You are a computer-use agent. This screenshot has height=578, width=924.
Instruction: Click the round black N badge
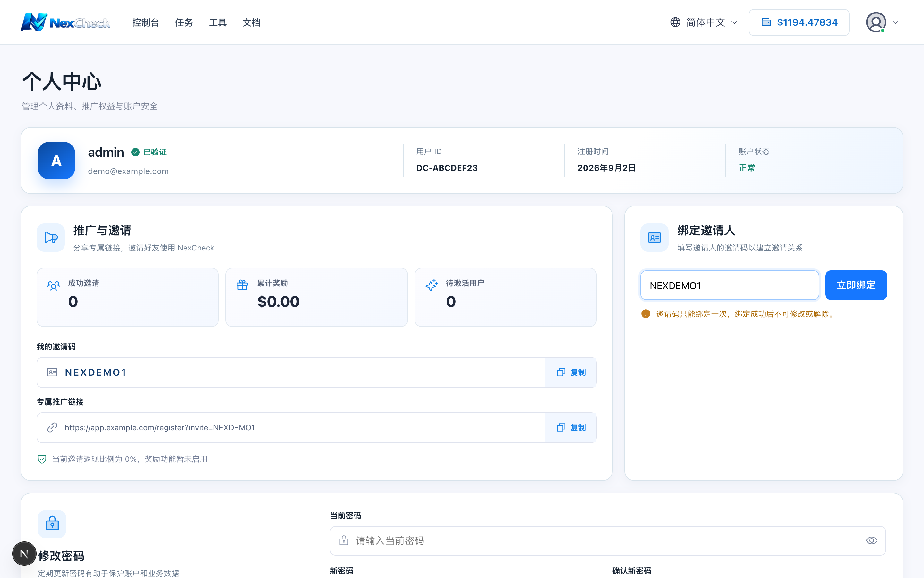click(x=24, y=554)
